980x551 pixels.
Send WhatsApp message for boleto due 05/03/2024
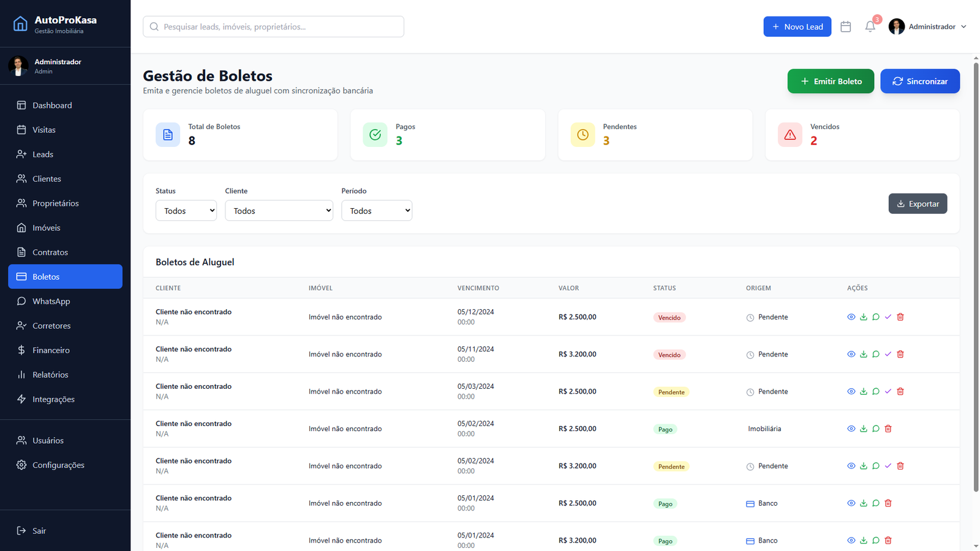click(876, 392)
